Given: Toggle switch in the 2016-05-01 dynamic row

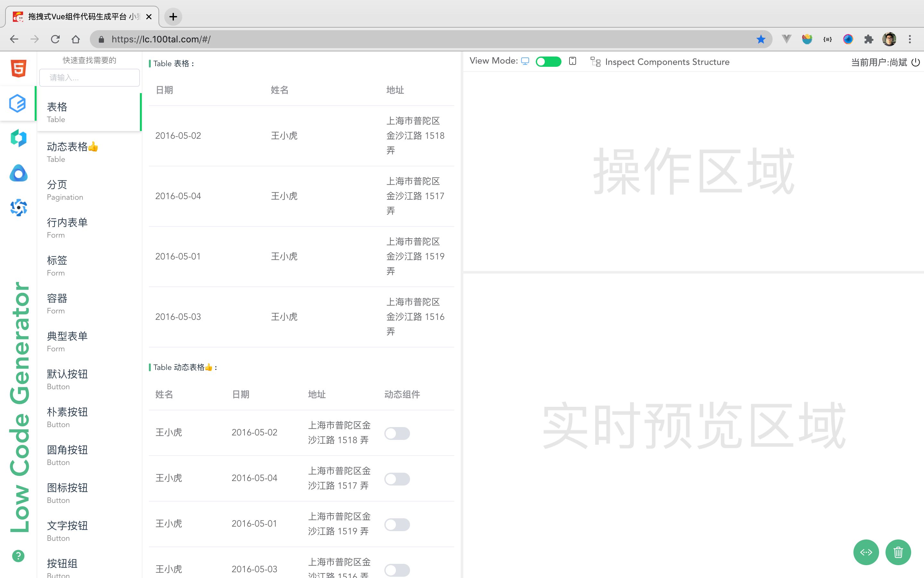Looking at the screenshot, I should (397, 524).
